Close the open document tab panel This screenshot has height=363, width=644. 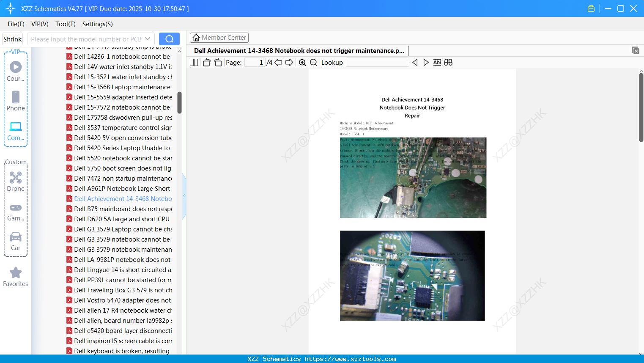(x=636, y=50)
